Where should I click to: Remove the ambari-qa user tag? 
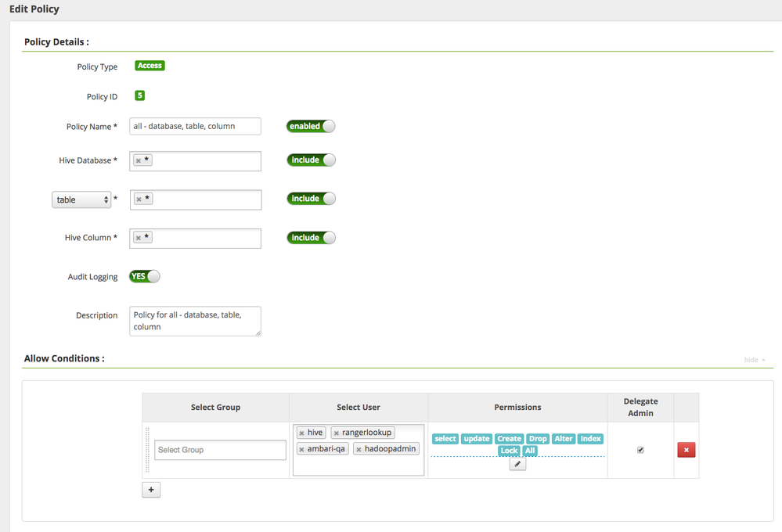coord(301,450)
